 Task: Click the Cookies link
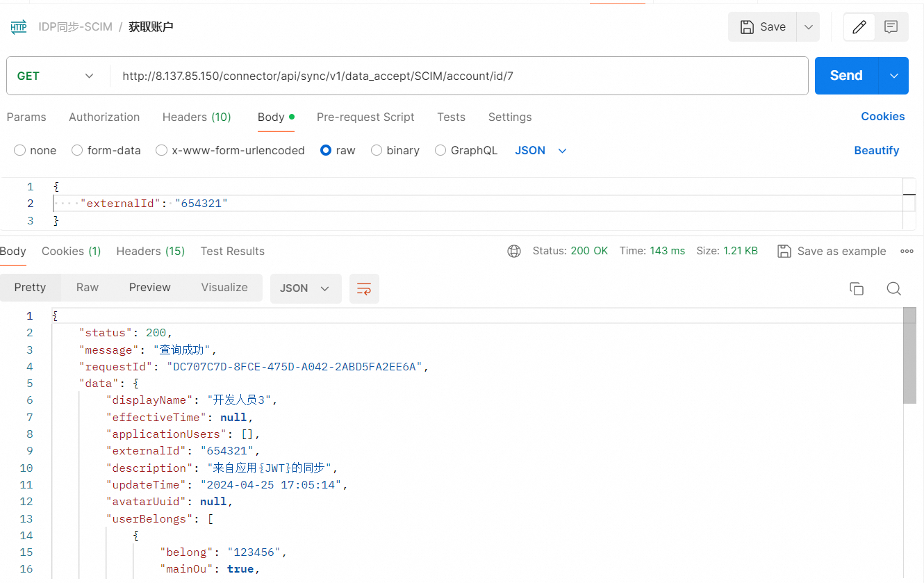pos(883,117)
